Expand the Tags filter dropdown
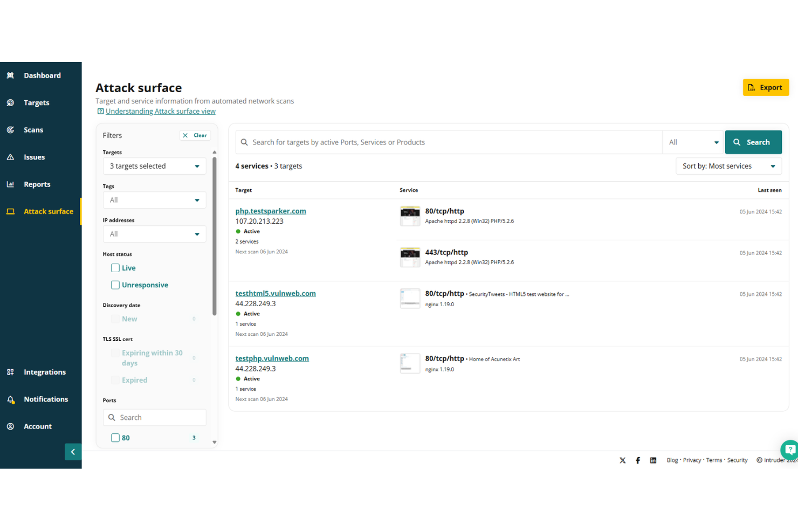This screenshot has height=532, width=798. tap(154, 199)
